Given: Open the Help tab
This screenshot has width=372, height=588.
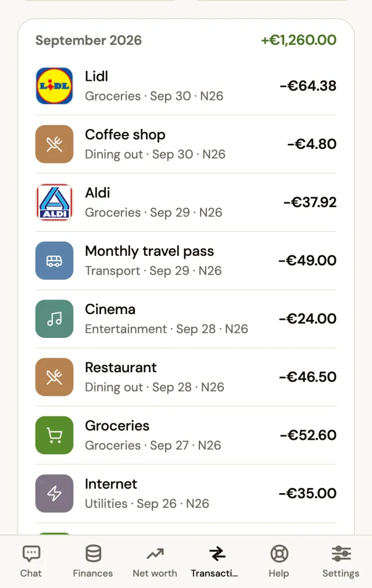Looking at the screenshot, I should click(279, 561).
